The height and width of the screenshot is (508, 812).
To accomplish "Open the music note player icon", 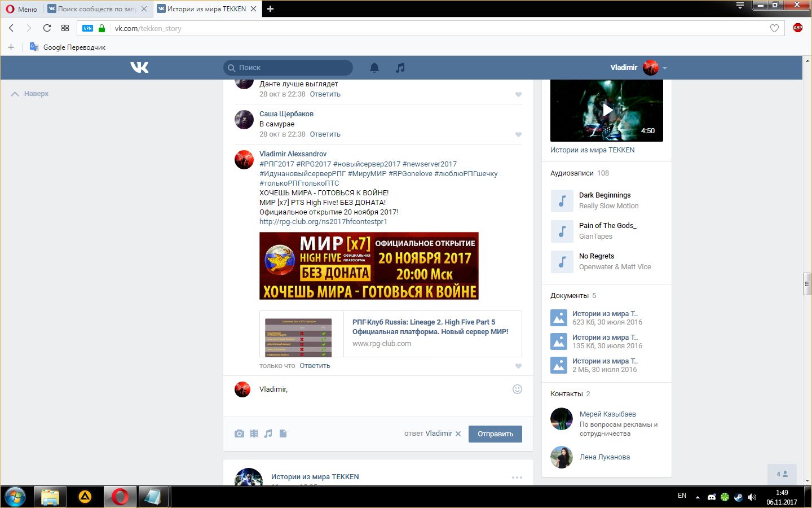I will [x=400, y=68].
